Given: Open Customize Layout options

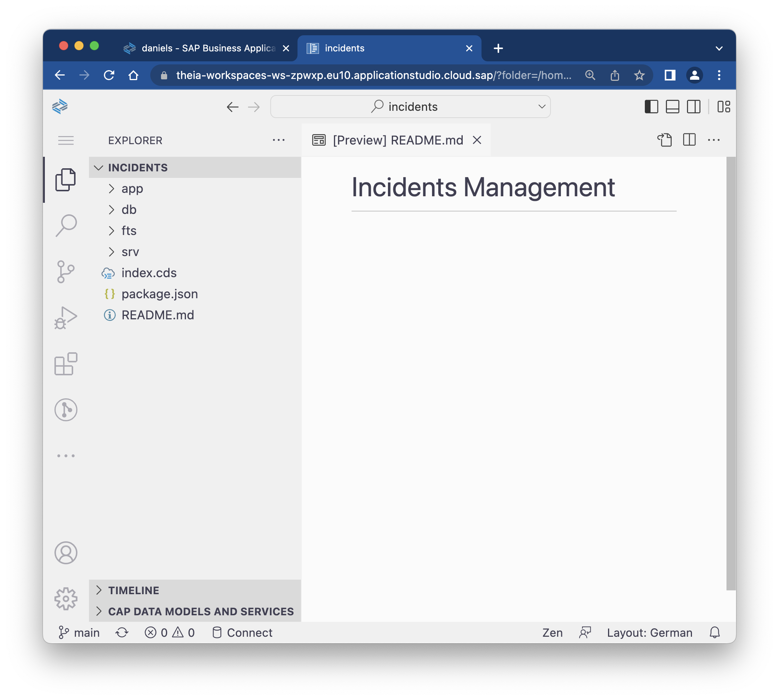Looking at the screenshot, I should pos(724,107).
